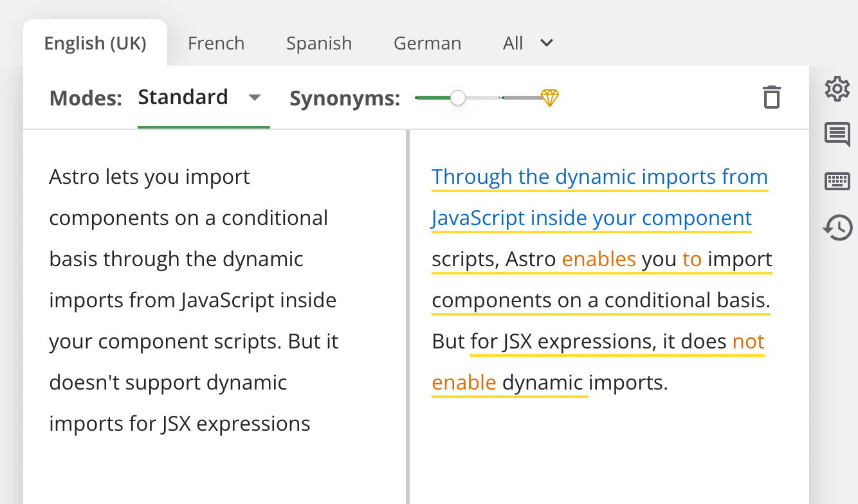
Task: Open the settings gear icon
Action: (837, 89)
